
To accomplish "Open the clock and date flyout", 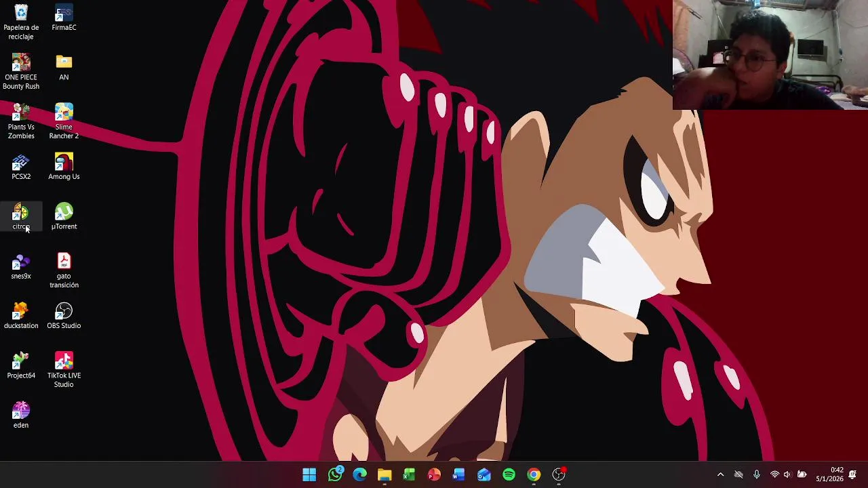I will pos(829,474).
